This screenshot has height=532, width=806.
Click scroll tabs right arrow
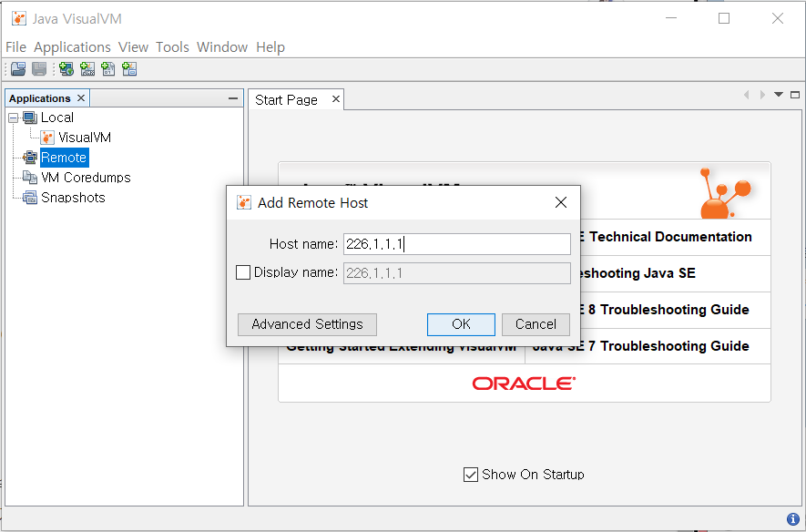tap(762, 95)
